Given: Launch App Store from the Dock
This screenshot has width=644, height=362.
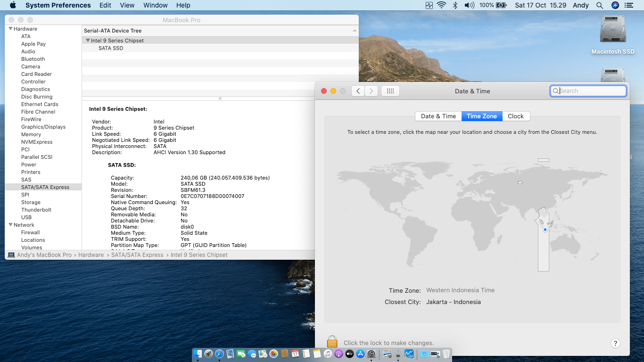Looking at the screenshot, I should tap(361, 354).
